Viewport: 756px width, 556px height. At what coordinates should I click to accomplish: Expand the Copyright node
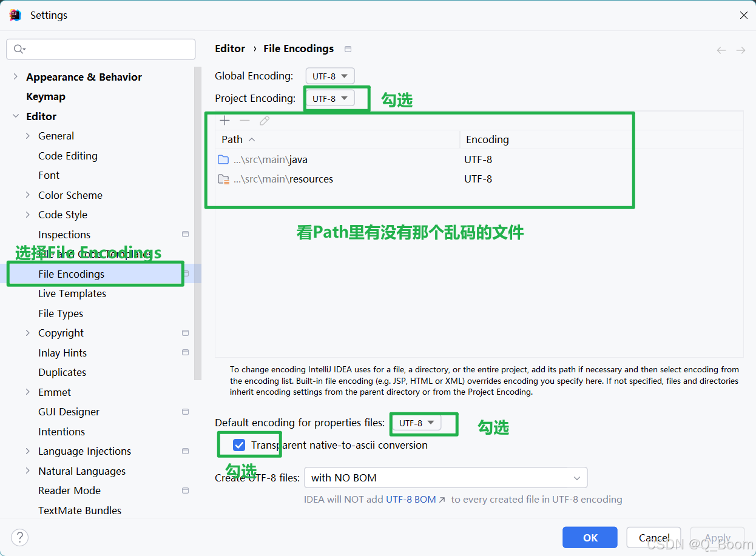tap(28, 333)
